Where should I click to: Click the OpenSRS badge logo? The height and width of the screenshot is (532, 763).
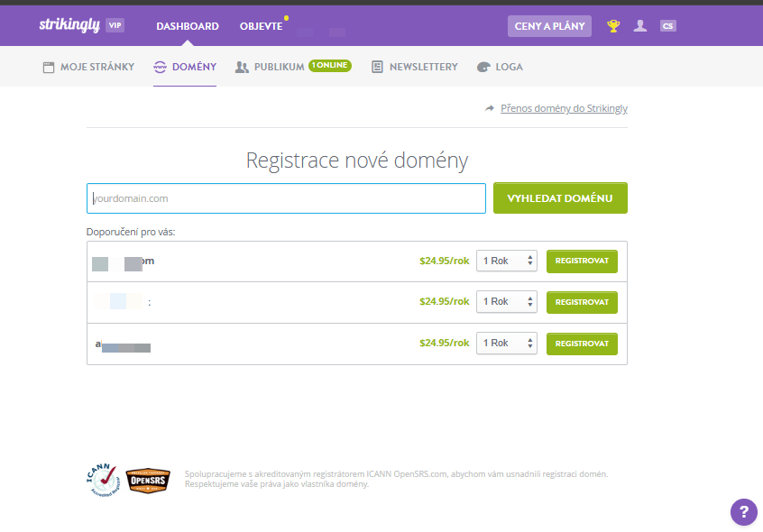click(x=148, y=481)
